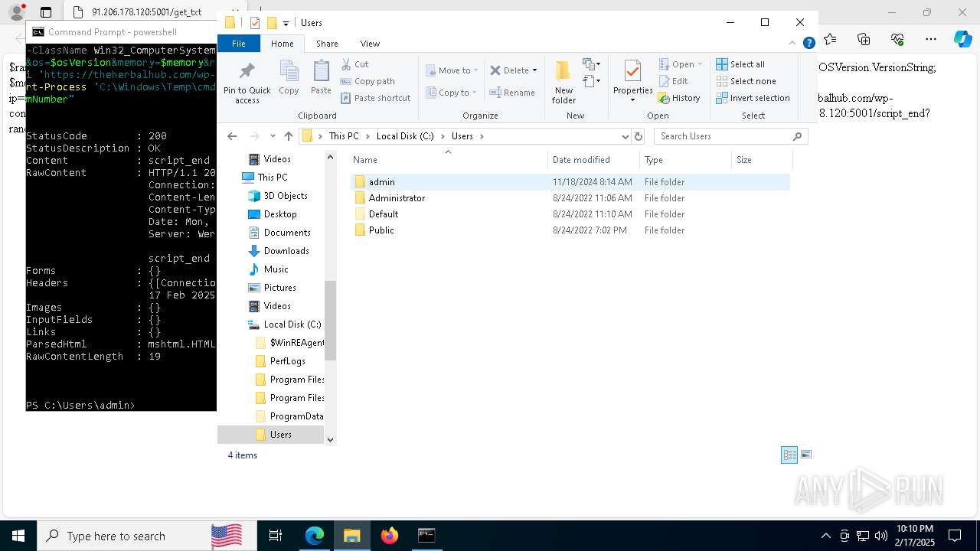Click Invert selection in ribbon
This screenshot has height=551, width=980.
click(753, 98)
